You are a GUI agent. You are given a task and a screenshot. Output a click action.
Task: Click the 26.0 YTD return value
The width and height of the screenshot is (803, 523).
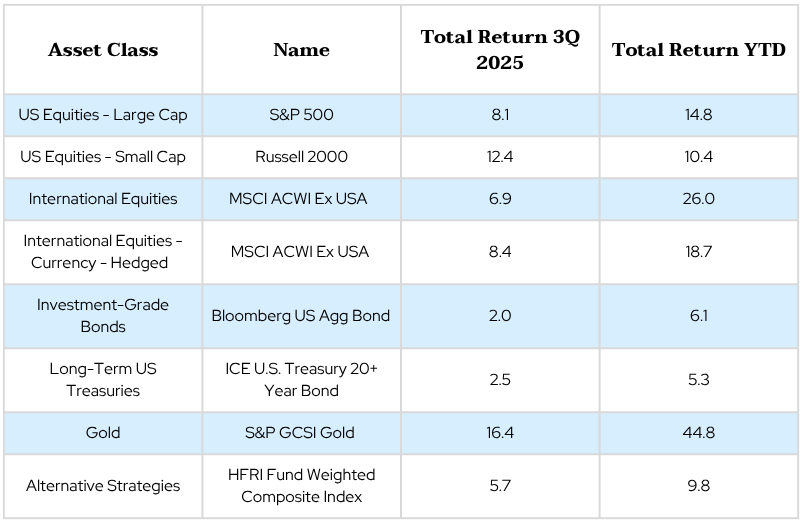[x=699, y=199]
